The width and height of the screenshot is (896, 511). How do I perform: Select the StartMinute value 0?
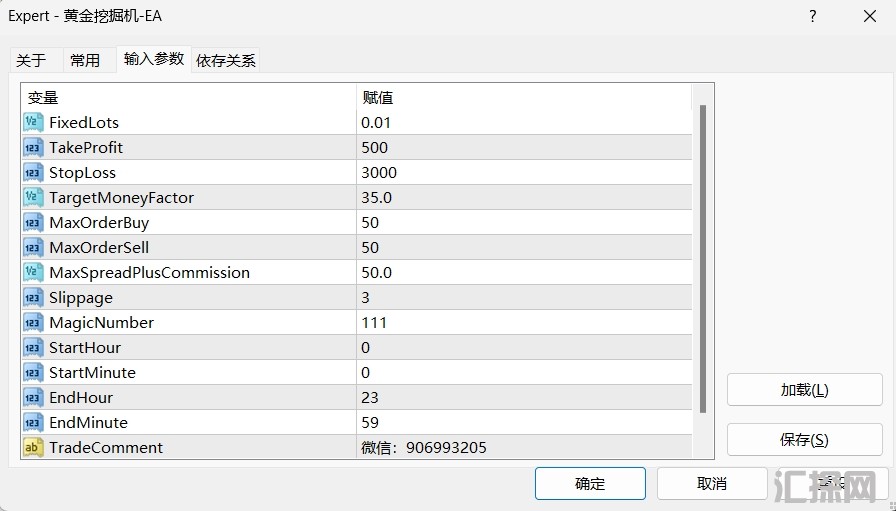point(366,373)
